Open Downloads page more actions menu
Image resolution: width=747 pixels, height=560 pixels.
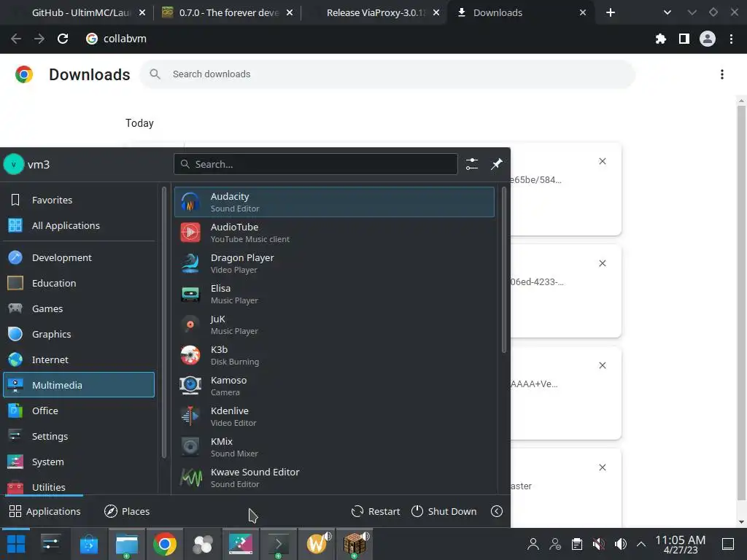[x=722, y=74]
